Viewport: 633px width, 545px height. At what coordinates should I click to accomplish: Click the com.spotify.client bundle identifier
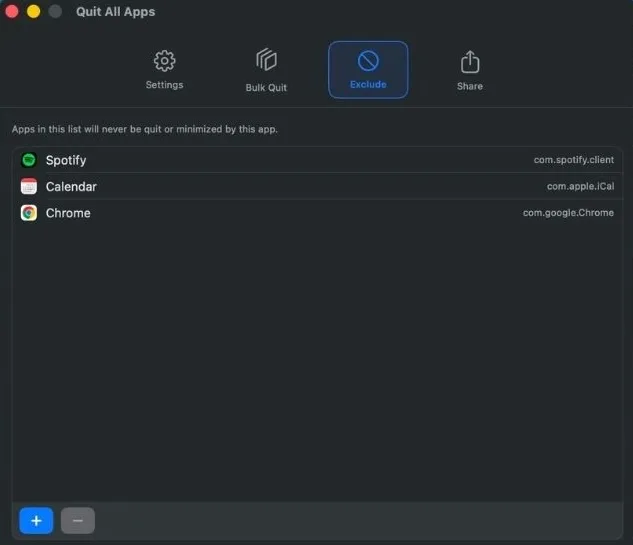tap(574, 160)
